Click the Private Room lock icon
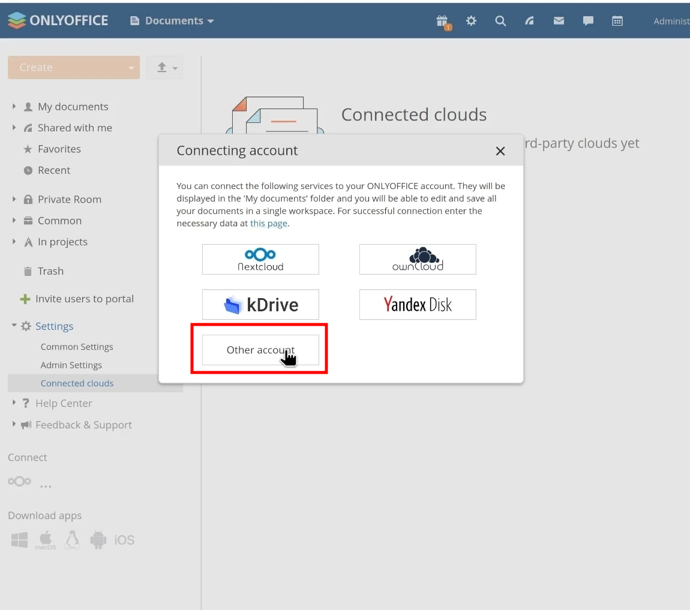The width and height of the screenshot is (690, 616). tap(28, 199)
